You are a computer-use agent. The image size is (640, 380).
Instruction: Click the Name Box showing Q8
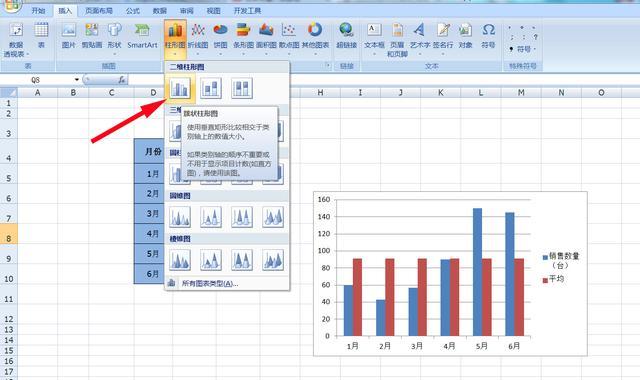(36, 80)
